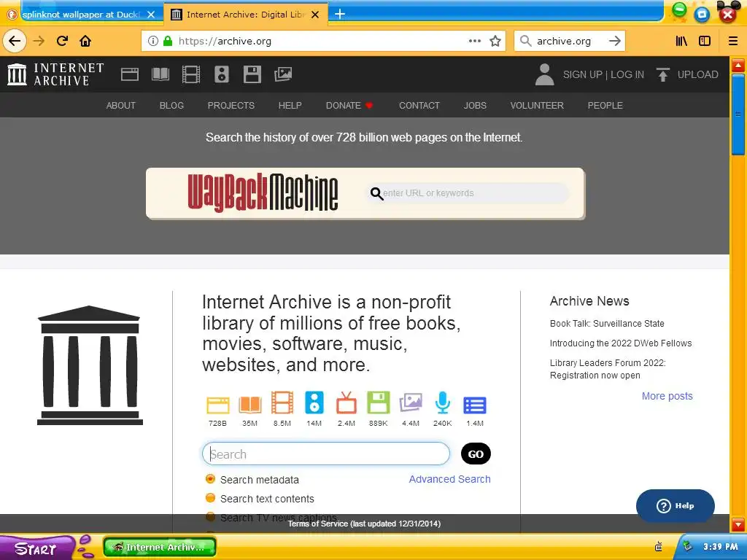
Task: Open Introducing the 2022 DWeb Fellows post
Action: 621,343
